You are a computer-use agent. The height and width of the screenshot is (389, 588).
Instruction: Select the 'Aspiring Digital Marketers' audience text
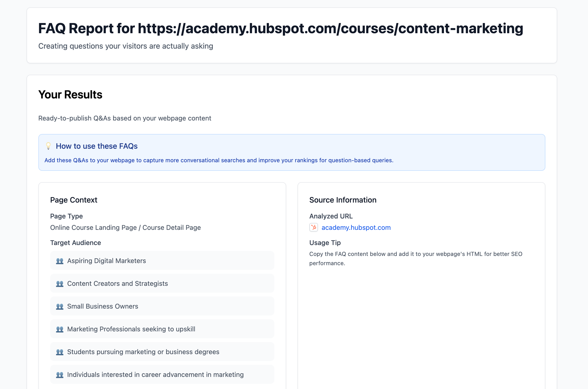[x=107, y=261]
